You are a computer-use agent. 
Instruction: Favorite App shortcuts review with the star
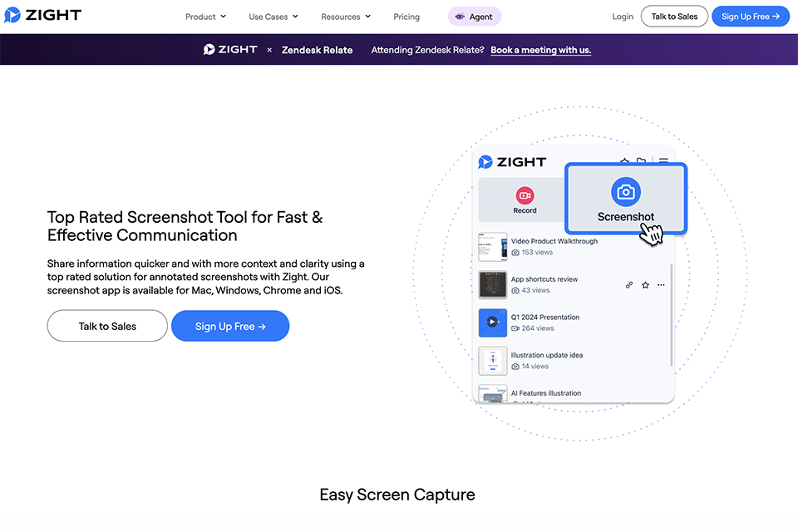click(645, 285)
